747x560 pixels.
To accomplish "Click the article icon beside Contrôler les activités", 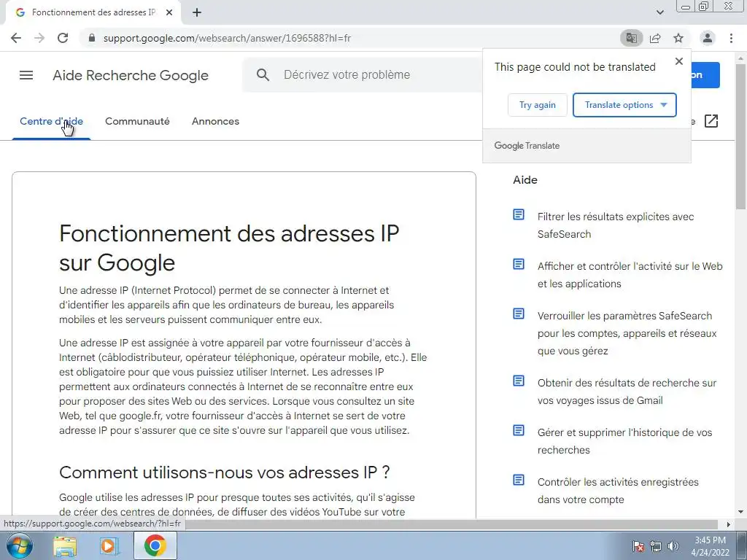I will coord(519,480).
